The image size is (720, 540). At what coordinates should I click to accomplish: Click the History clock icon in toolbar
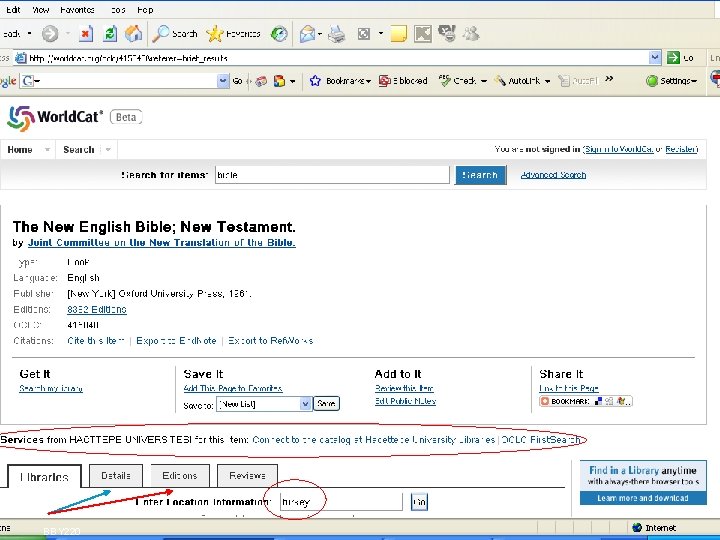tap(279, 34)
